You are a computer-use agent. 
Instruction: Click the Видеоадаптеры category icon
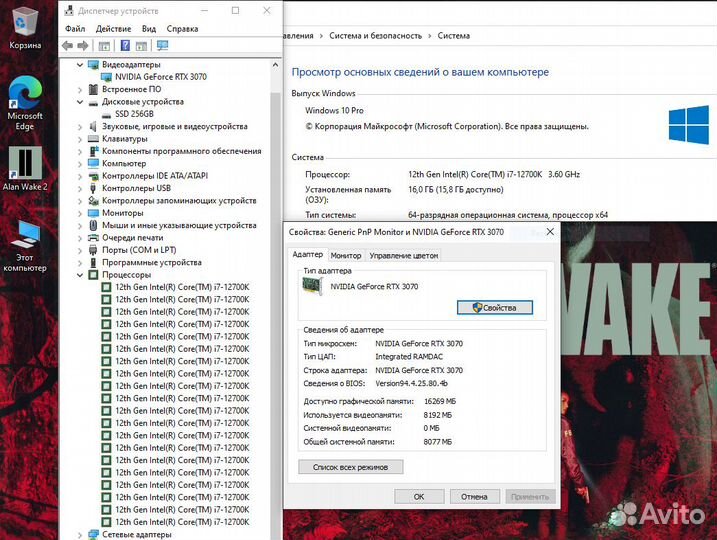point(93,64)
